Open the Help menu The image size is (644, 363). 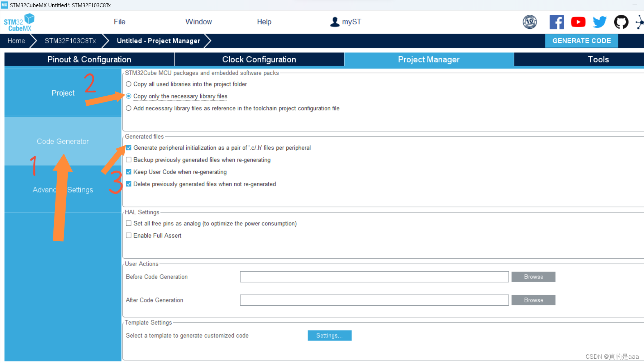coord(264,22)
